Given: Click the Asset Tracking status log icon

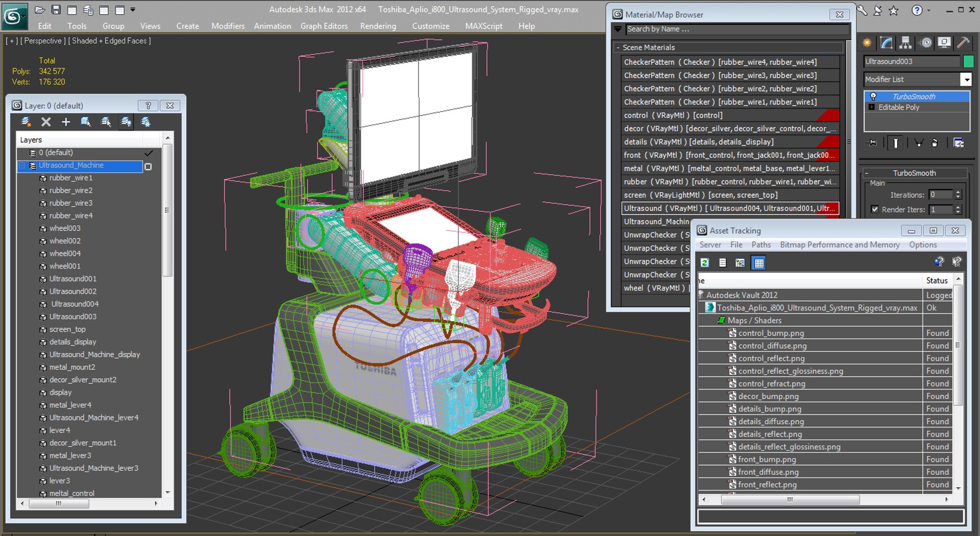Looking at the screenshot, I should point(722,262).
